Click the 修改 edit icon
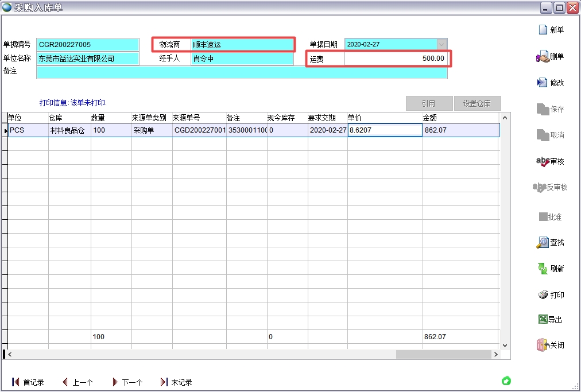 click(543, 83)
